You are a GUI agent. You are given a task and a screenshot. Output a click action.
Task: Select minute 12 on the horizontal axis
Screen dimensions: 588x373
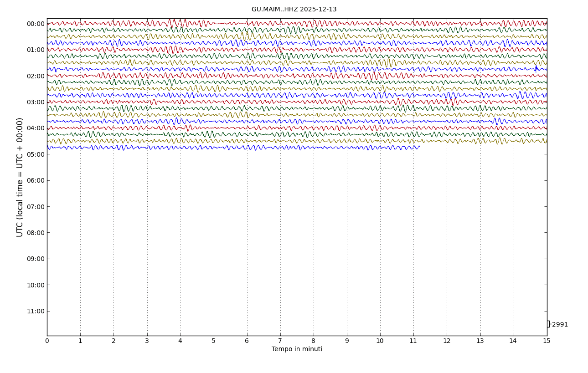[x=447, y=341]
